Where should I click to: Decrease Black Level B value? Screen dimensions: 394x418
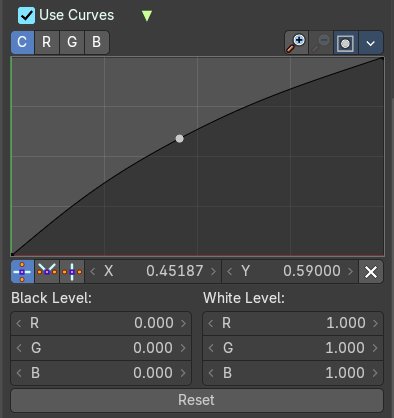19,373
